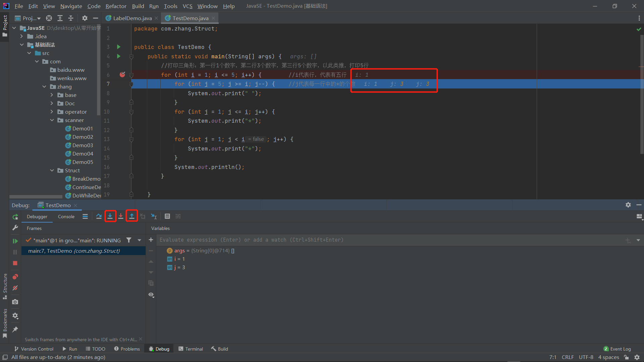Click the Step Over debugger icon

(x=99, y=216)
